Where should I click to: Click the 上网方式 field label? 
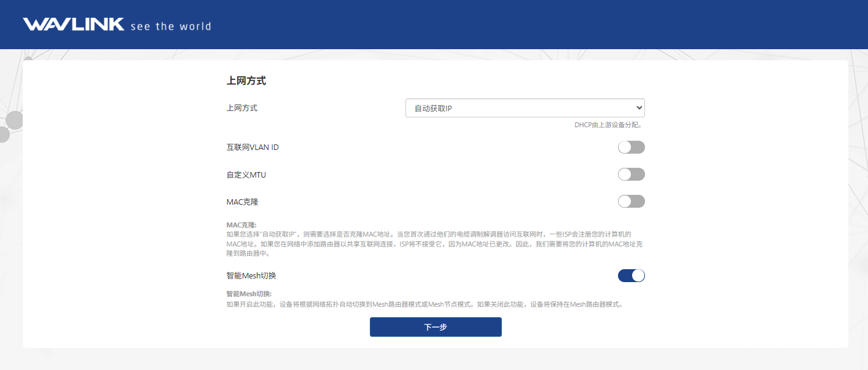[242, 108]
